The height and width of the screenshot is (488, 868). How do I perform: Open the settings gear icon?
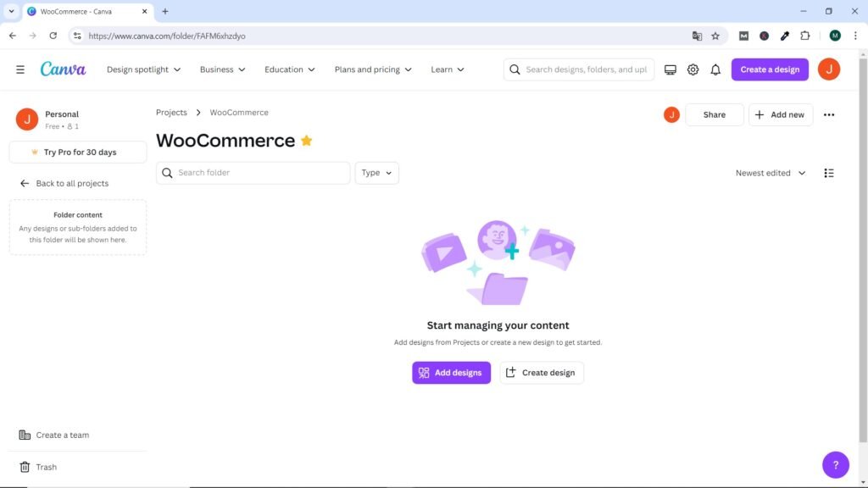click(693, 69)
